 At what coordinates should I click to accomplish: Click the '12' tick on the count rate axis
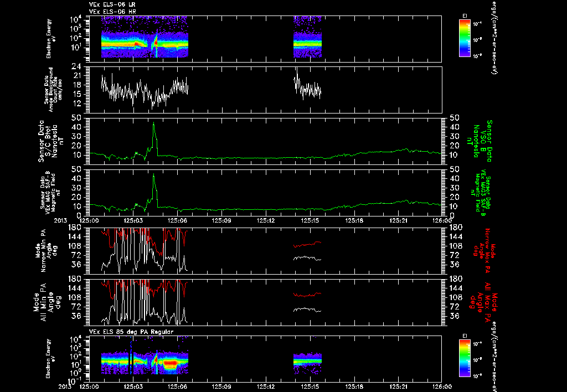(76, 104)
